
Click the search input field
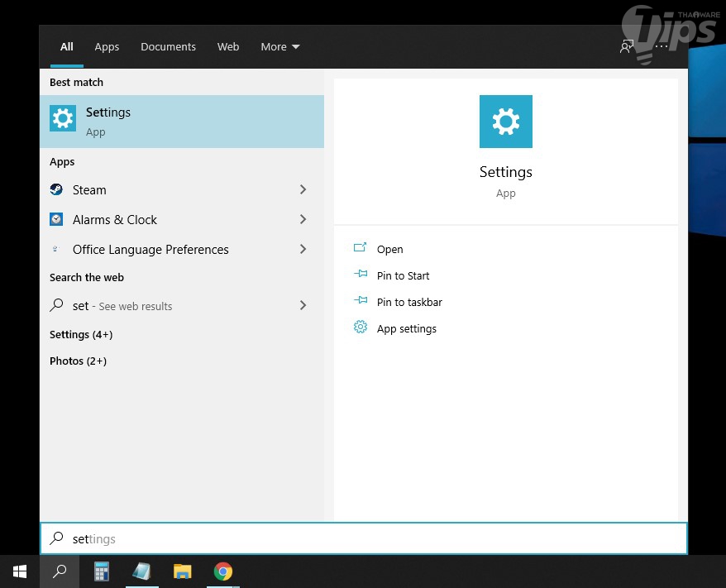(364, 538)
